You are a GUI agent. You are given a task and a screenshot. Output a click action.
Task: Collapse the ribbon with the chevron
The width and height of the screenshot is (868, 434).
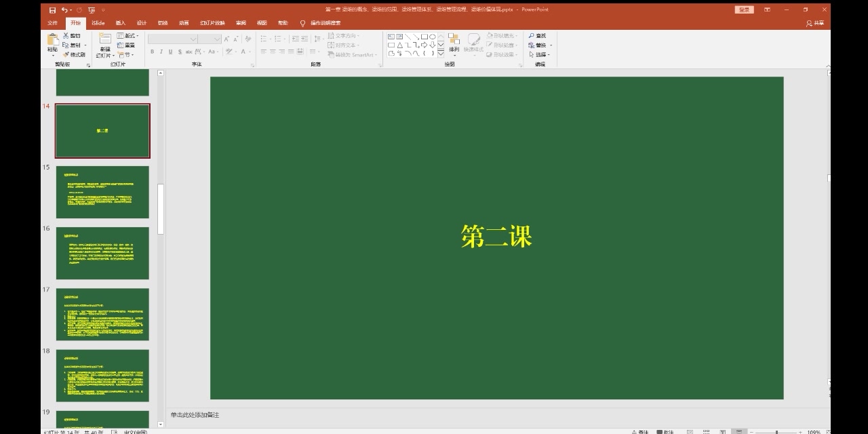[828, 66]
